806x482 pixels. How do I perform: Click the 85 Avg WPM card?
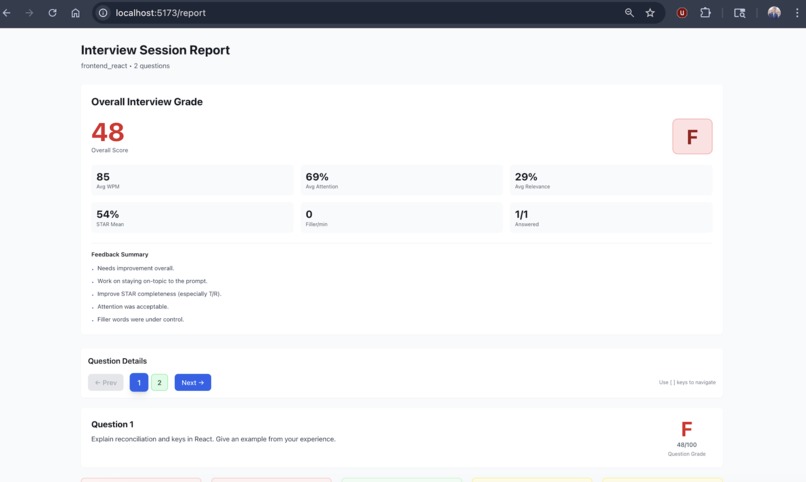coord(192,180)
